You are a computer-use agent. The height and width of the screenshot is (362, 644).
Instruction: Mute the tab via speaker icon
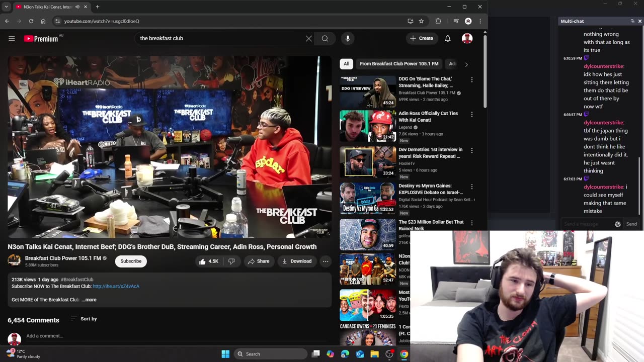tap(77, 7)
